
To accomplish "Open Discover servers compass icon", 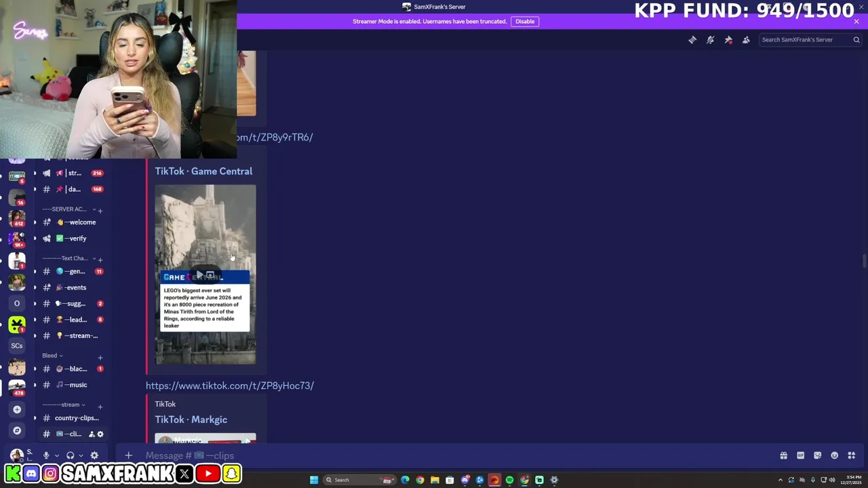I will [17, 430].
